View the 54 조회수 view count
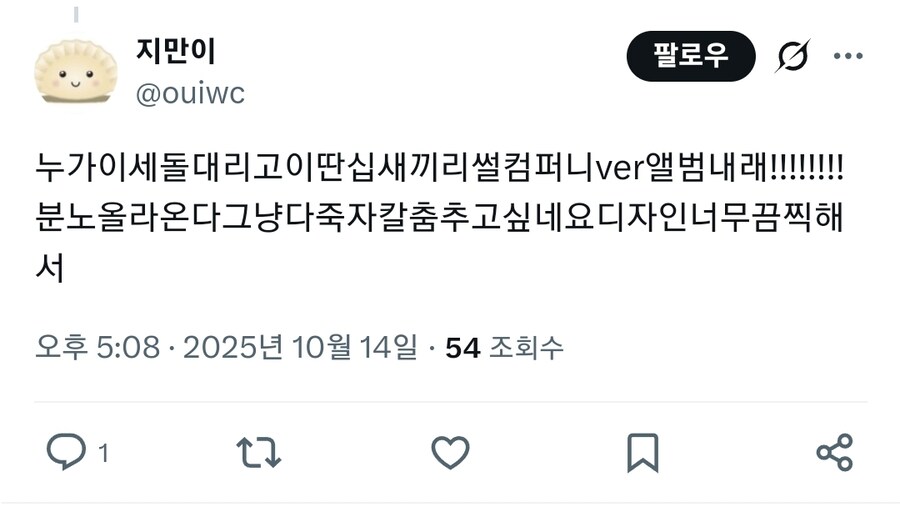The height and width of the screenshot is (517, 900). (x=505, y=348)
